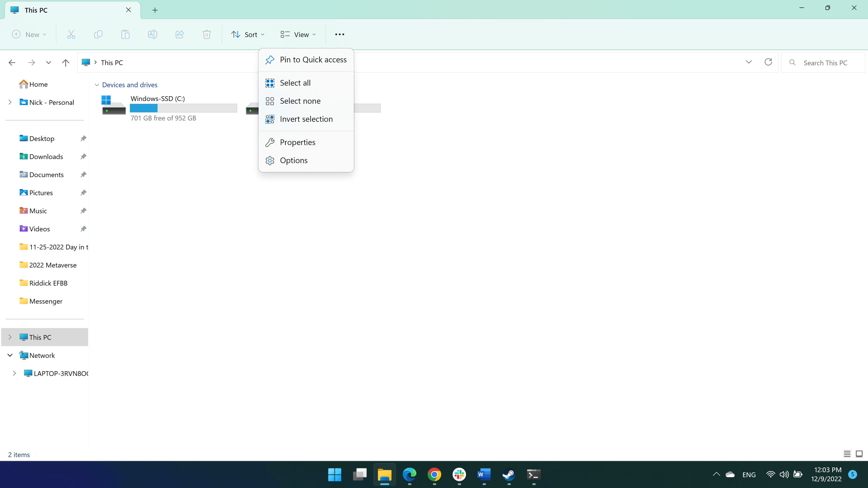Screen dimensions: 868x488
Task: Navigate up one level with up arrow
Action: tap(65, 63)
